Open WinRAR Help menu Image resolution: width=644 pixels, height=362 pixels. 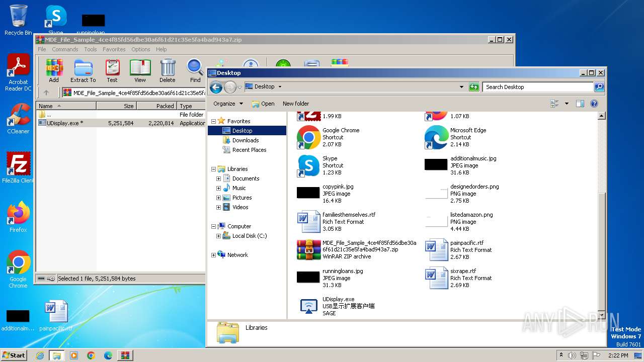(x=161, y=49)
